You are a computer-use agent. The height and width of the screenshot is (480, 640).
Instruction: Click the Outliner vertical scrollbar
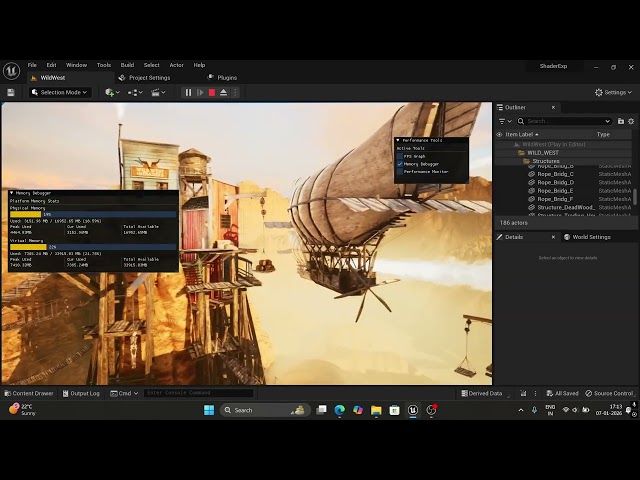(x=635, y=196)
